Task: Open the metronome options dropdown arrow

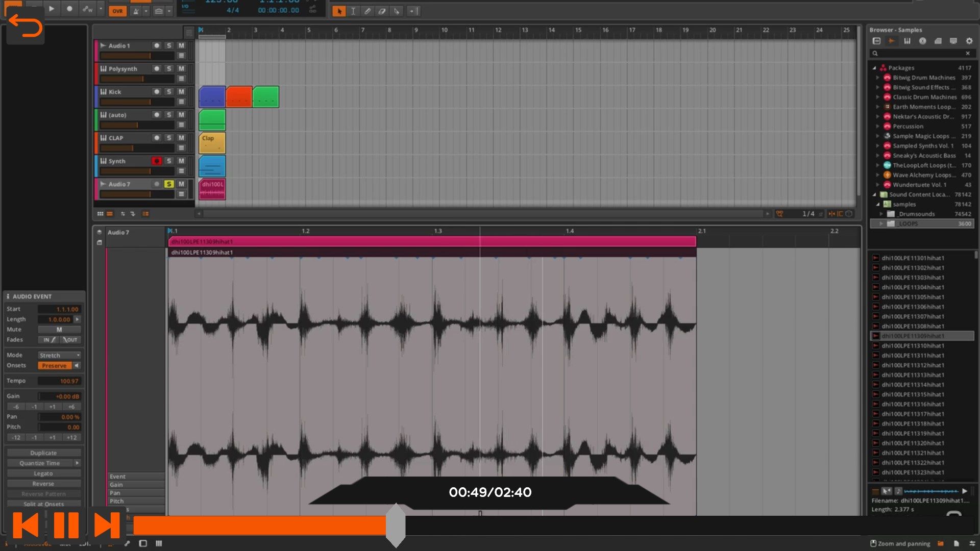Action: tap(146, 11)
